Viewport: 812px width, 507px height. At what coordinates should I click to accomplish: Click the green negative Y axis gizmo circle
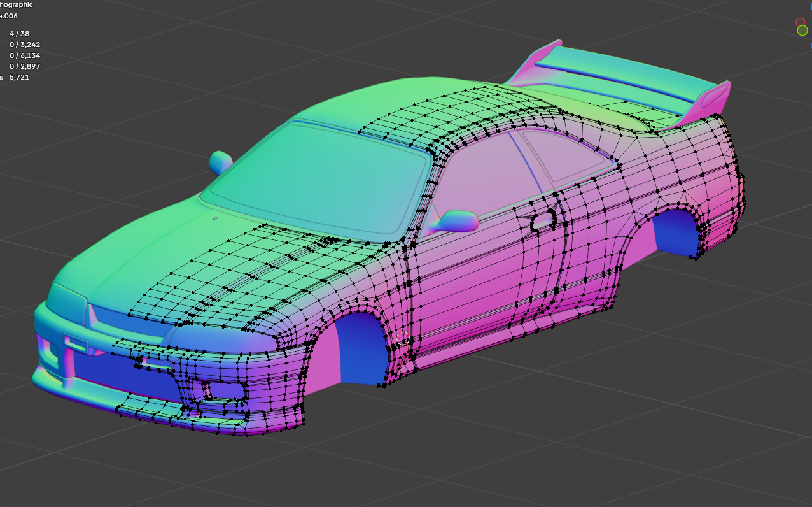pos(802,30)
